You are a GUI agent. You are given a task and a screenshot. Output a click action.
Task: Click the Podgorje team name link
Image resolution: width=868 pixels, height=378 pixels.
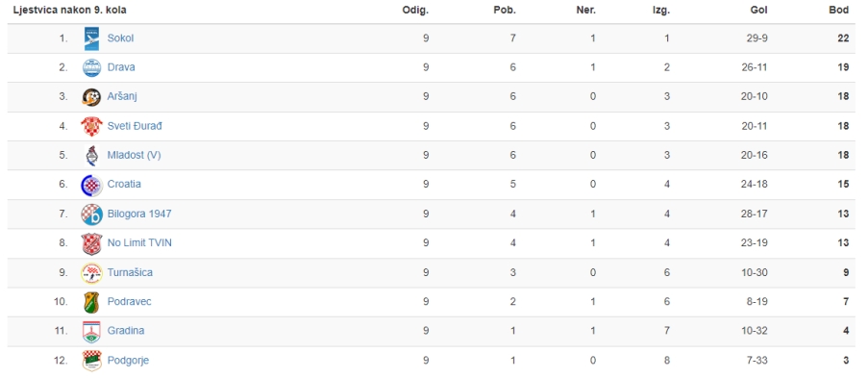(129, 361)
